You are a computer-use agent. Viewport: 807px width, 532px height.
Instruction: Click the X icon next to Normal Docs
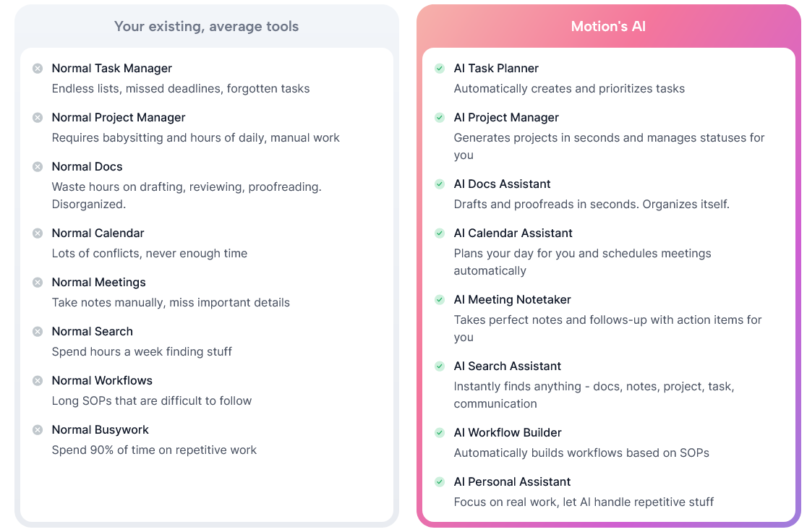tap(38, 167)
